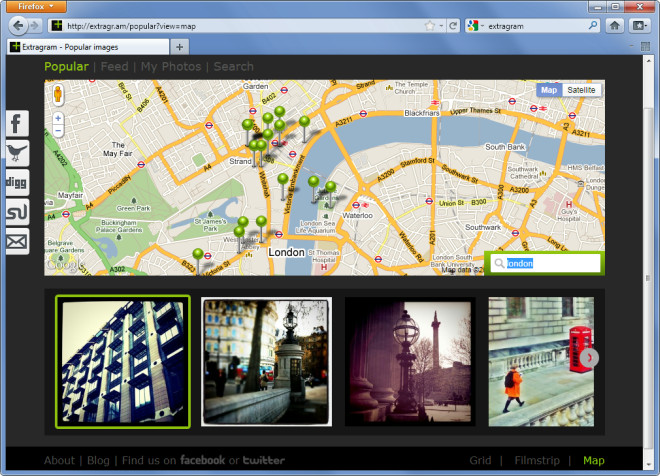This screenshot has width=660, height=476.
Task: Switch map to Map view
Action: click(549, 90)
